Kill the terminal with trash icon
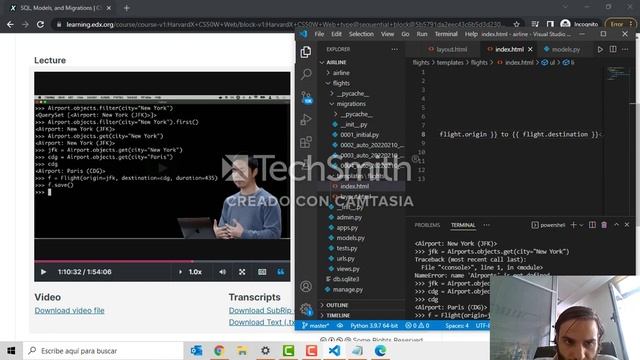 pyautogui.click(x=604, y=225)
